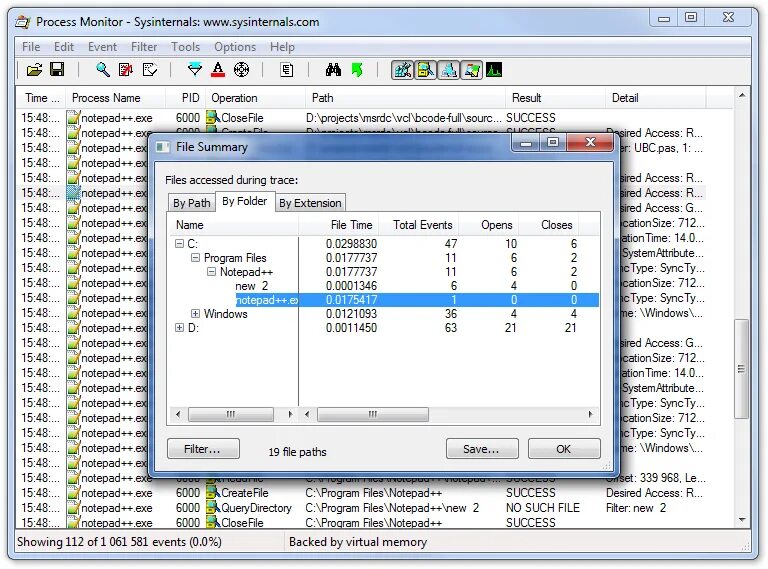The image size is (768, 569).
Task: Click the Process Name column header
Action: click(x=114, y=98)
